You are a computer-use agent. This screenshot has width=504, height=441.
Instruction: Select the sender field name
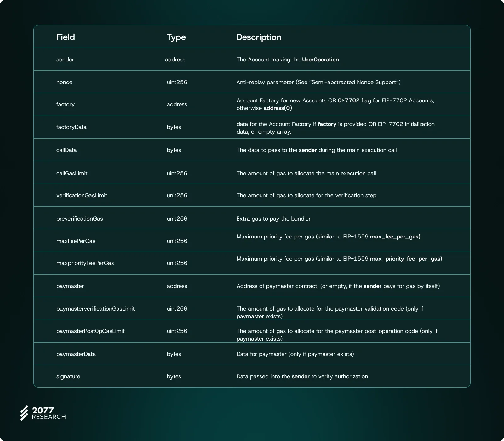(x=65, y=60)
